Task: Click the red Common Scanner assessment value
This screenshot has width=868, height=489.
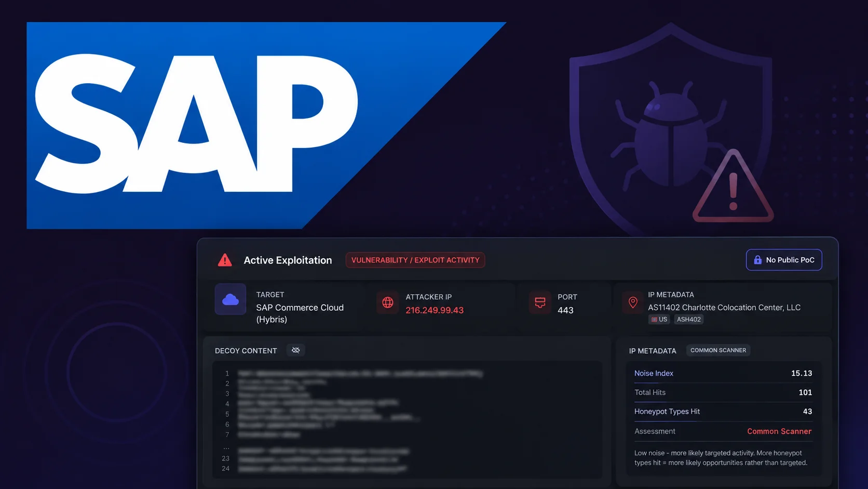Action: [779, 431]
